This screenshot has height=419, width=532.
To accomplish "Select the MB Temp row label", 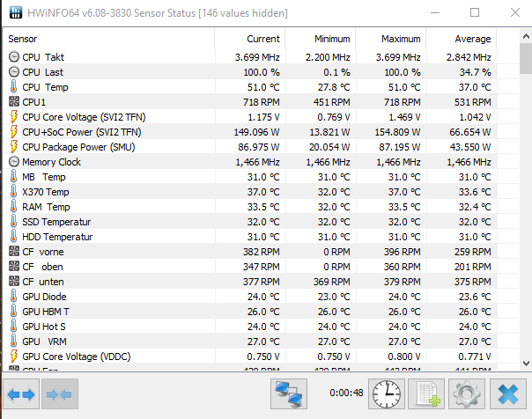I will click(x=44, y=177).
